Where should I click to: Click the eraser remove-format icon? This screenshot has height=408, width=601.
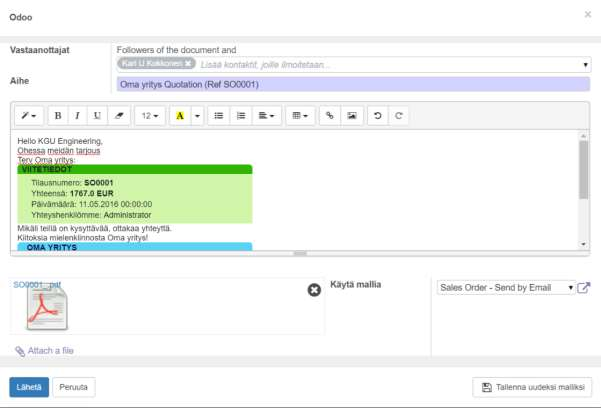tap(119, 116)
